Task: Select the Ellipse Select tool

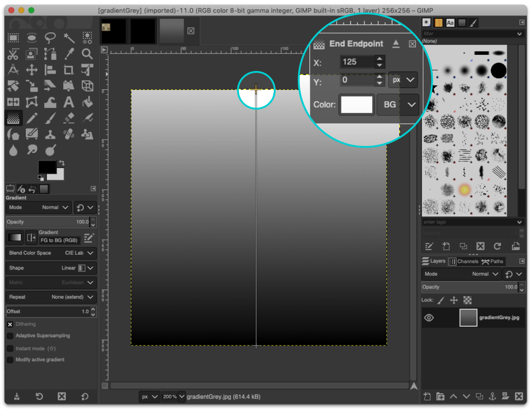Action: (x=32, y=38)
